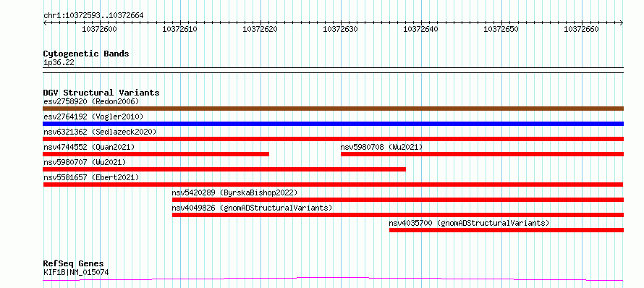Click the left arrowhead of the ruler
This screenshot has height=288, width=644.
(x=45, y=23)
